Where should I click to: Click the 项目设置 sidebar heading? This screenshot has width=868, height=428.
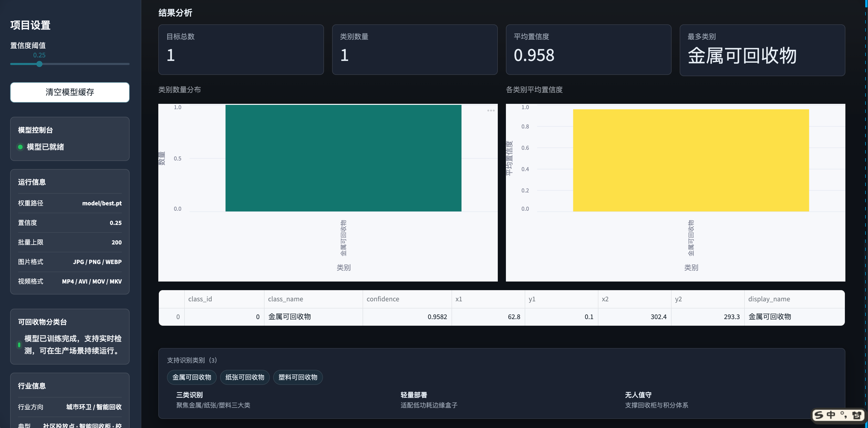coord(30,25)
